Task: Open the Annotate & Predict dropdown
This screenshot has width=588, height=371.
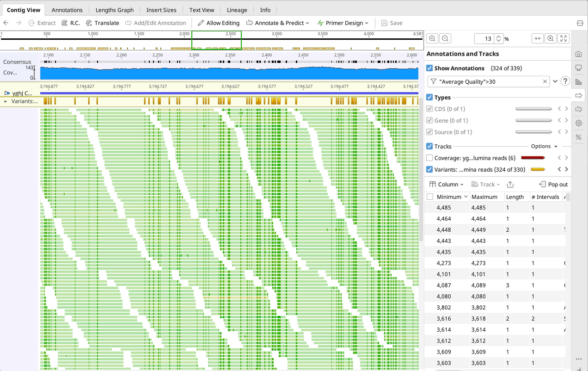Action: pyautogui.click(x=277, y=23)
